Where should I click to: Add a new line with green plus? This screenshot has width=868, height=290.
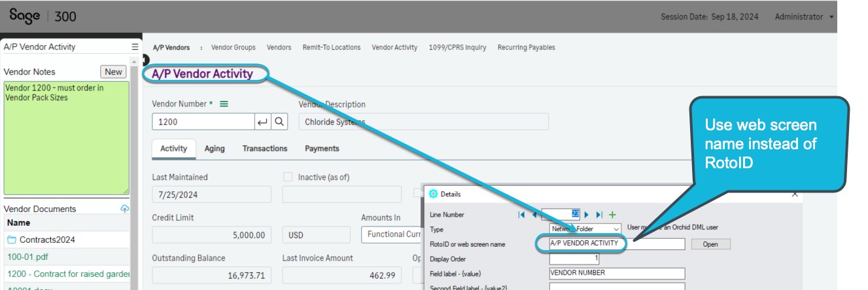point(613,215)
